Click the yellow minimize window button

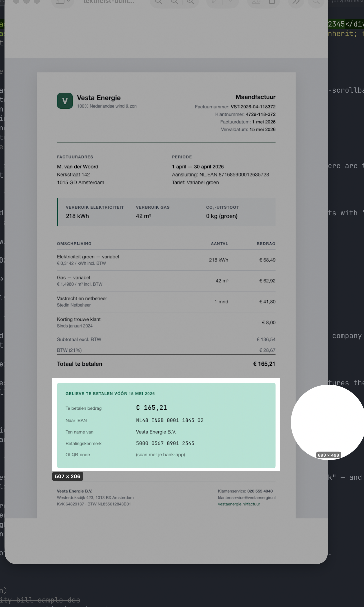click(27, 1)
